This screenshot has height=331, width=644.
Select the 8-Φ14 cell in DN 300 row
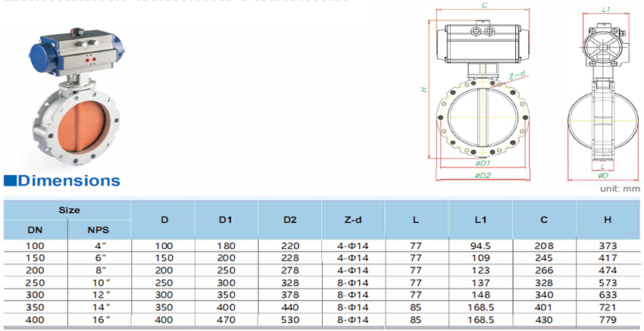pos(353,295)
